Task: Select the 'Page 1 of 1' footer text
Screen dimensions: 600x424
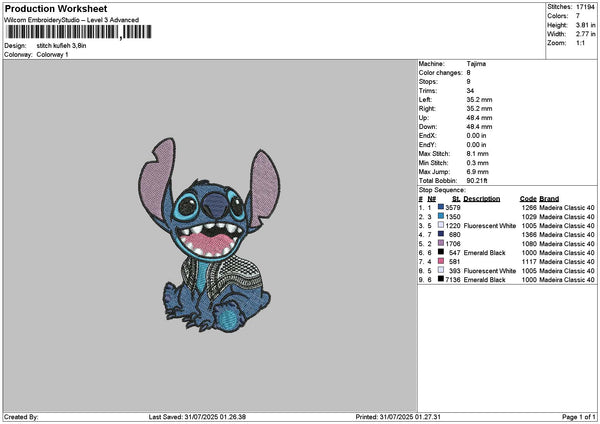Action: pyautogui.click(x=579, y=417)
